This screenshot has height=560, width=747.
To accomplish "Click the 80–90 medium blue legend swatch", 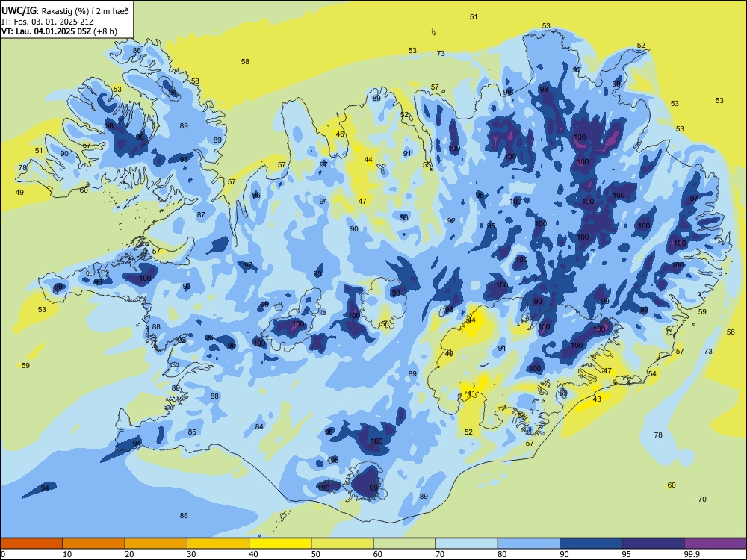I will pyautogui.click(x=529, y=544).
